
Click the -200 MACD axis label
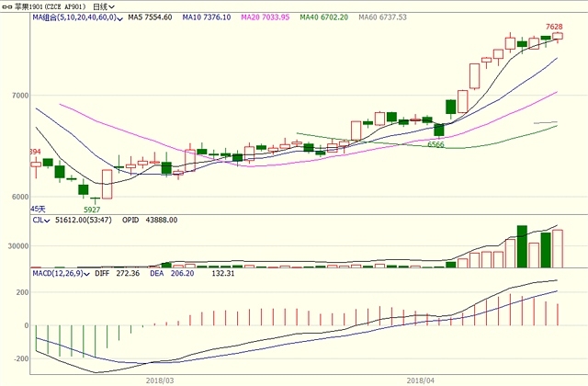pyautogui.click(x=20, y=359)
